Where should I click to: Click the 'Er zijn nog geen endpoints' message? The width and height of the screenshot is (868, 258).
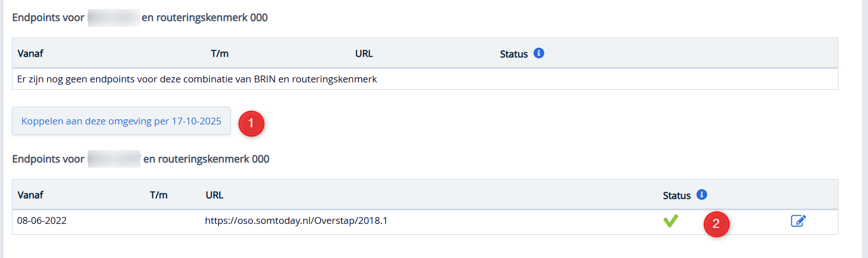click(197, 79)
